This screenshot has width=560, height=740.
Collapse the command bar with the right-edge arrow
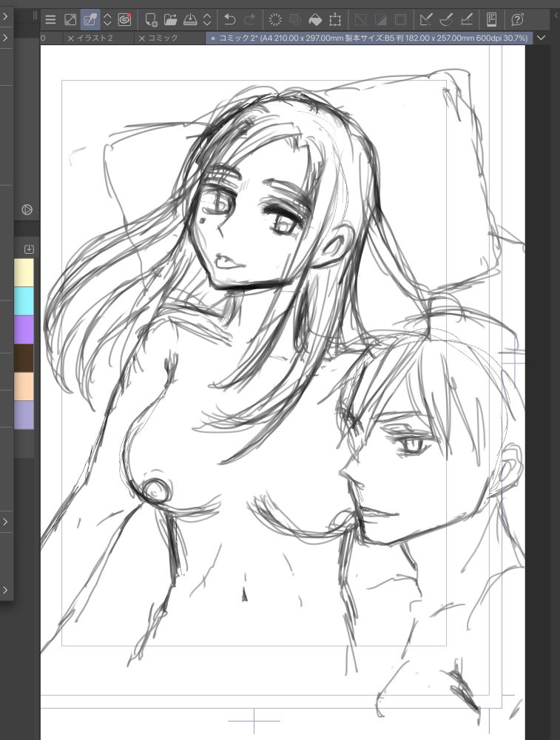[x=556, y=16]
